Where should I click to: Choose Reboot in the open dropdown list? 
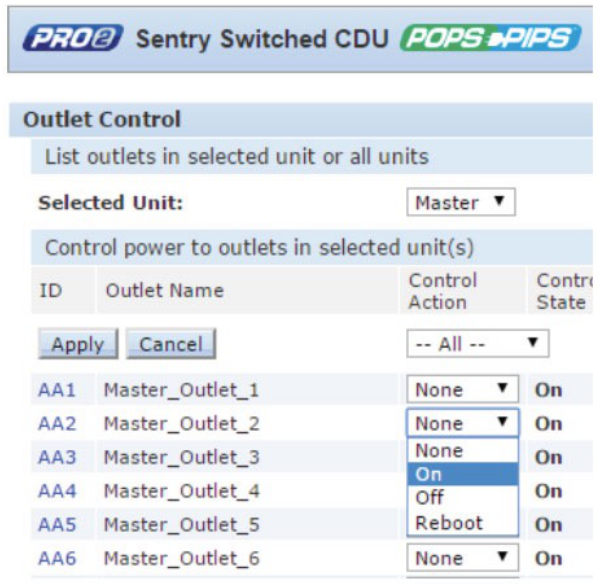[462, 523]
